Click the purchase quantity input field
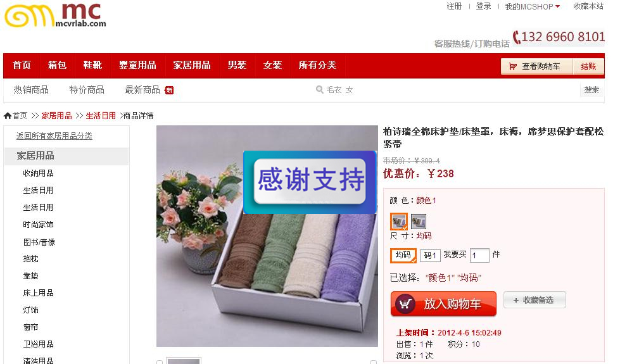 click(x=479, y=255)
